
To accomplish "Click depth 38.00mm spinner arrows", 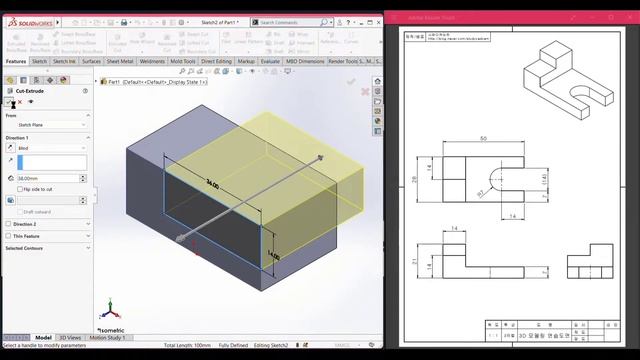I will 83,178.
